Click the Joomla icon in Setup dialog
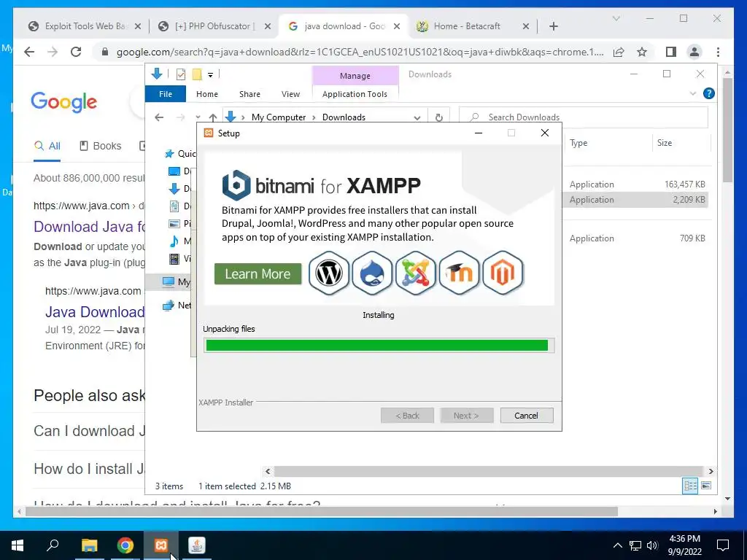 415,273
